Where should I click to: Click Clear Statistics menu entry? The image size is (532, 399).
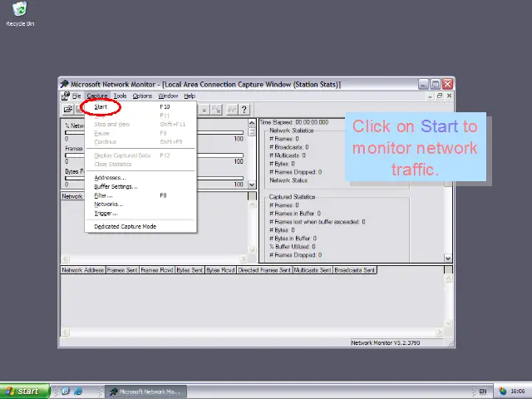(140, 165)
